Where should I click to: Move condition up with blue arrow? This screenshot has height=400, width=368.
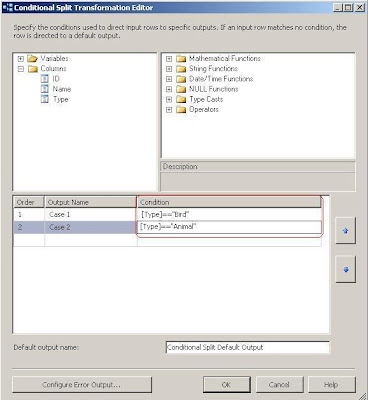coord(345,230)
